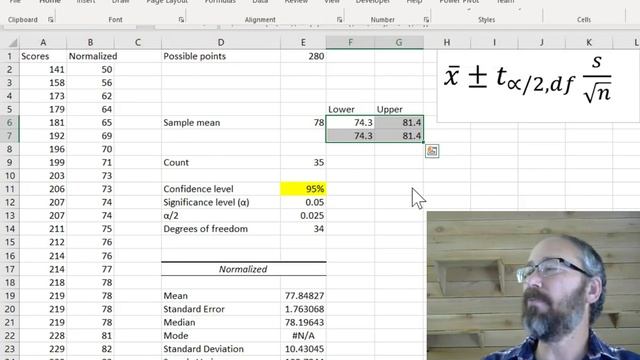Click the 'Lower' label cell
Image resolution: width=640 pixels, height=360 pixels.
(x=350, y=109)
